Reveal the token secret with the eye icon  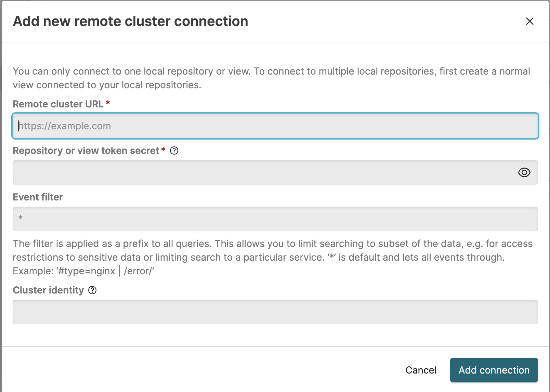click(524, 172)
